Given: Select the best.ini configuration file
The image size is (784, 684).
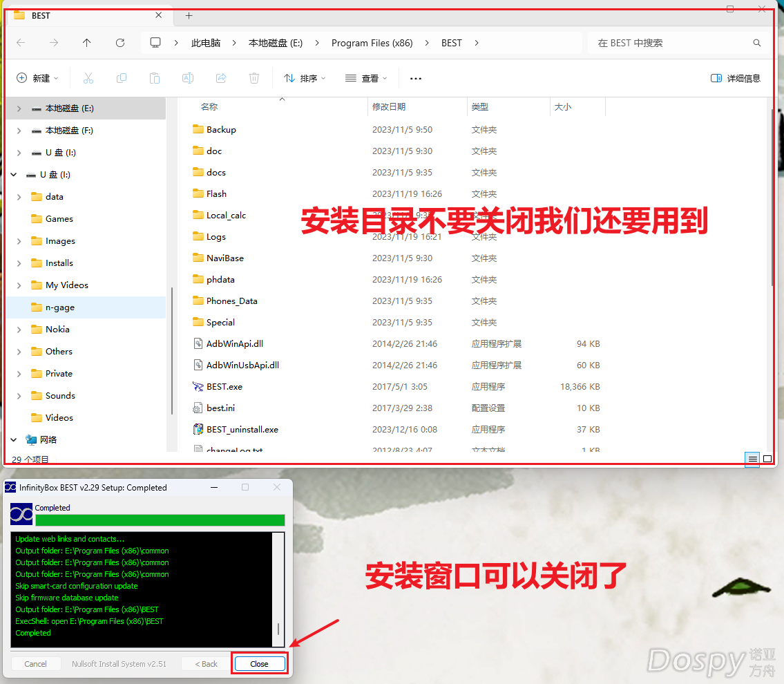Looking at the screenshot, I should tap(220, 408).
